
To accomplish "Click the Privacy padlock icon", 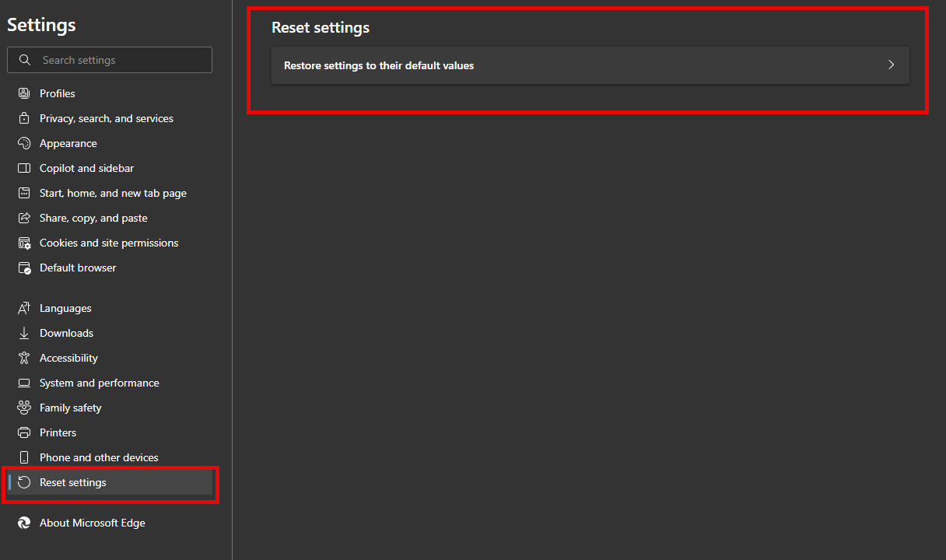I will click(24, 118).
